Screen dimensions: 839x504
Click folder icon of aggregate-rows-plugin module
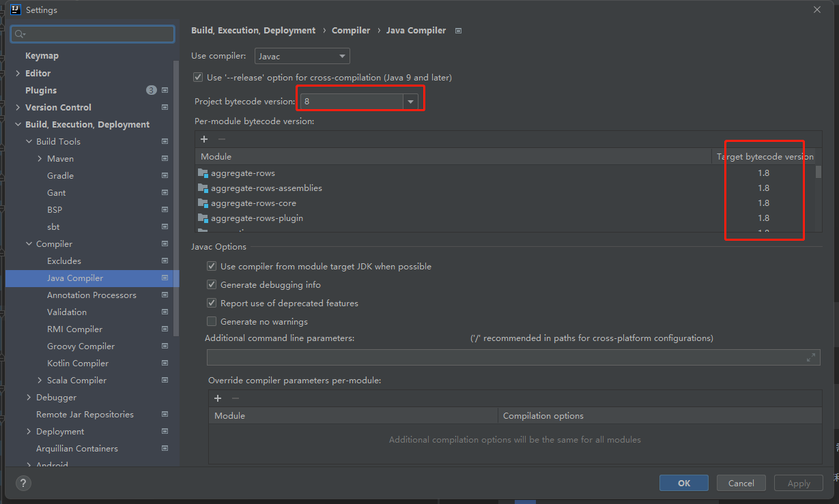pos(203,218)
